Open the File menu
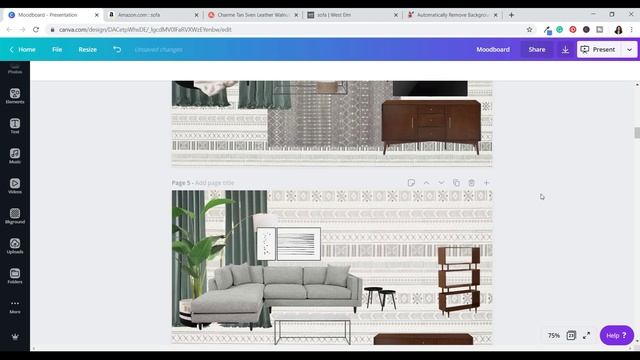Image resolution: width=640 pixels, height=360 pixels. (57, 49)
